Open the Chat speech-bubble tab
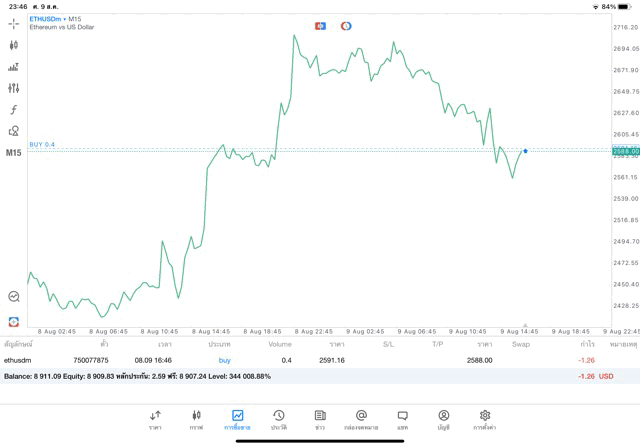The width and height of the screenshot is (640, 447). pos(402,418)
